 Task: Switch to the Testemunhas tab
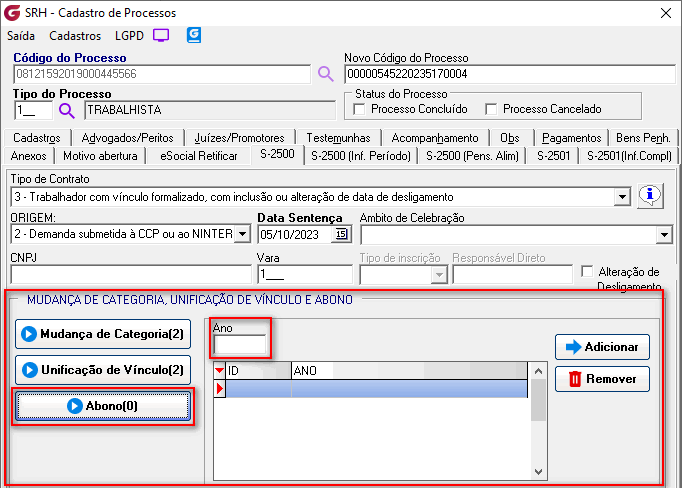click(x=338, y=137)
